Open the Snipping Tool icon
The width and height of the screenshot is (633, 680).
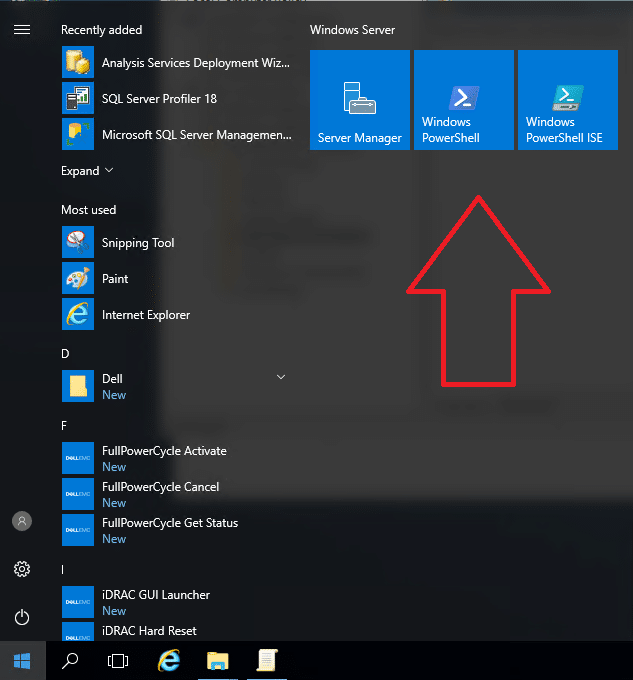tap(78, 242)
